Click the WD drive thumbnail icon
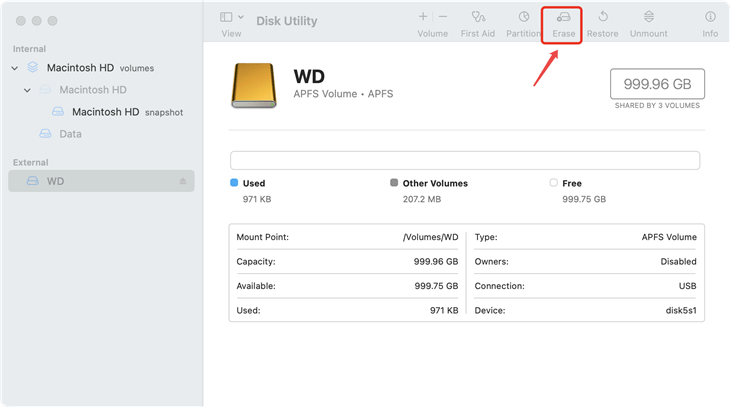 253,85
